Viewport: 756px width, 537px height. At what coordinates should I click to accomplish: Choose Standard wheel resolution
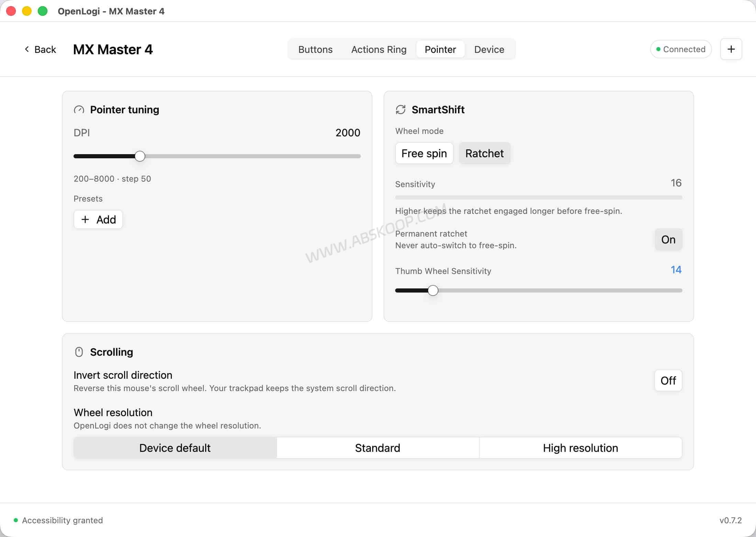coord(378,448)
